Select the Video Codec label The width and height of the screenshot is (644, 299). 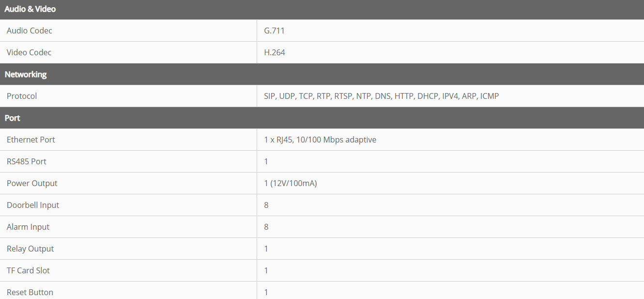point(29,52)
